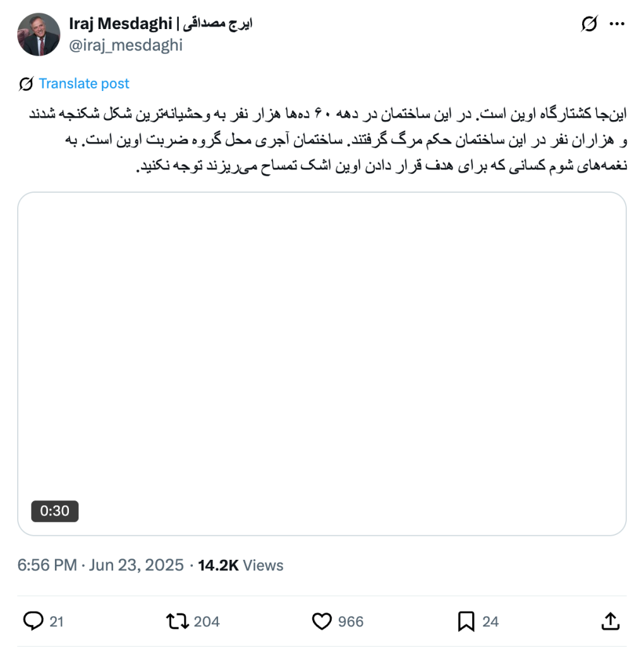The width and height of the screenshot is (644, 647).
Task: Click the reply count 21
Action: (57, 622)
